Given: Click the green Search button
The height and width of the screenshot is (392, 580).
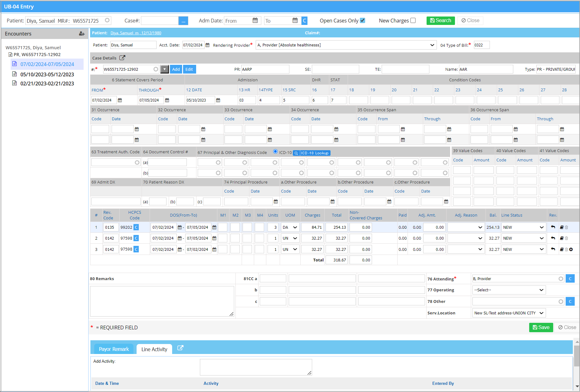Looking at the screenshot, I should (441, 21).
